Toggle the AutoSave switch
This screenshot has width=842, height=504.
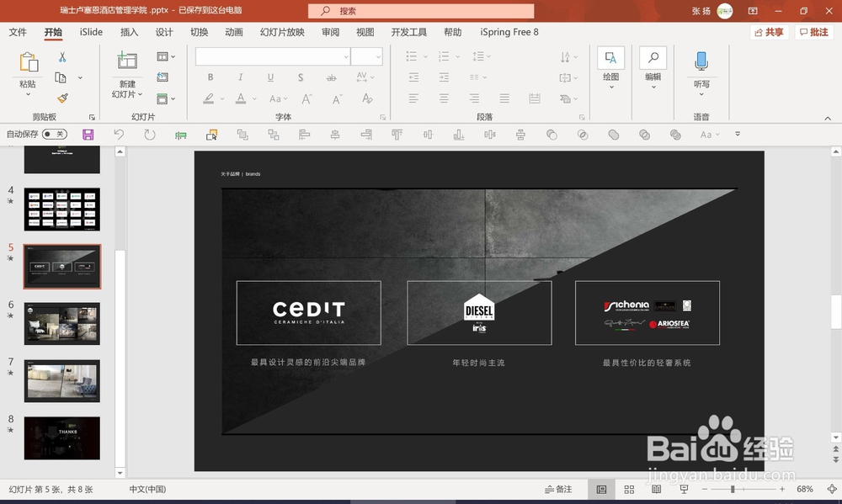point(55,134)
